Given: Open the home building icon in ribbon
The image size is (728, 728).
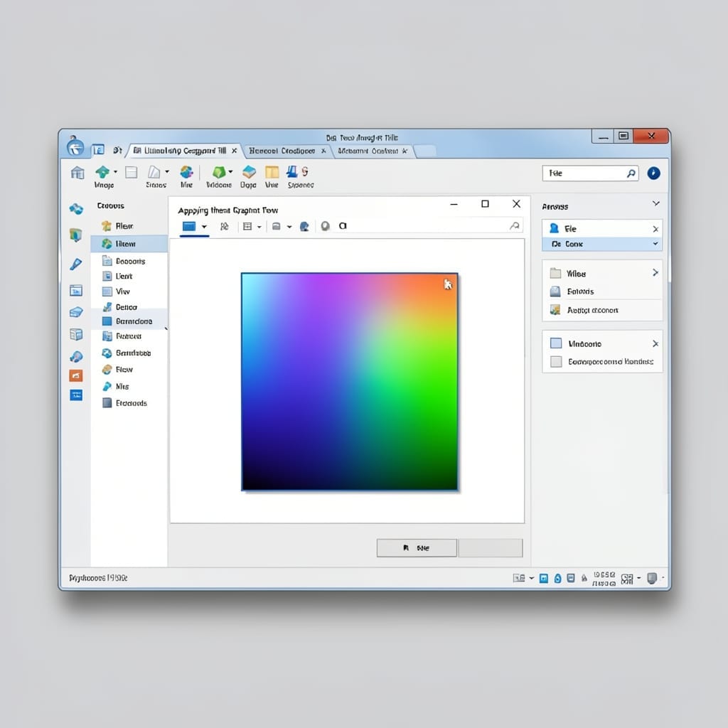Looking at the screenshot, I should pos(77,173).
